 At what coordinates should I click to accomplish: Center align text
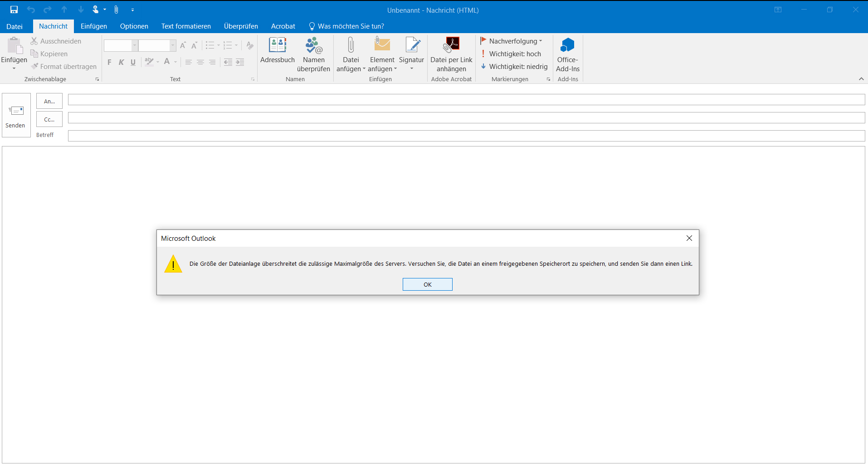coord(200,62)
